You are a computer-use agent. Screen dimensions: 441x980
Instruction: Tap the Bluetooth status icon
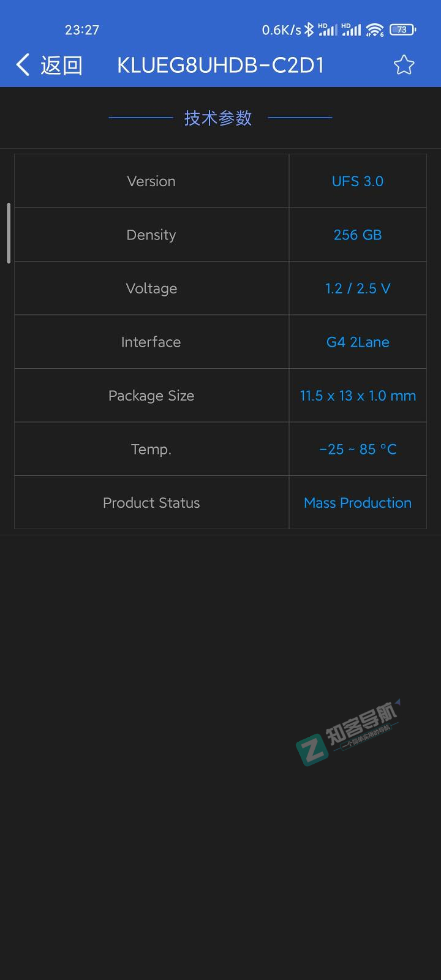click(x=309, y=29)
